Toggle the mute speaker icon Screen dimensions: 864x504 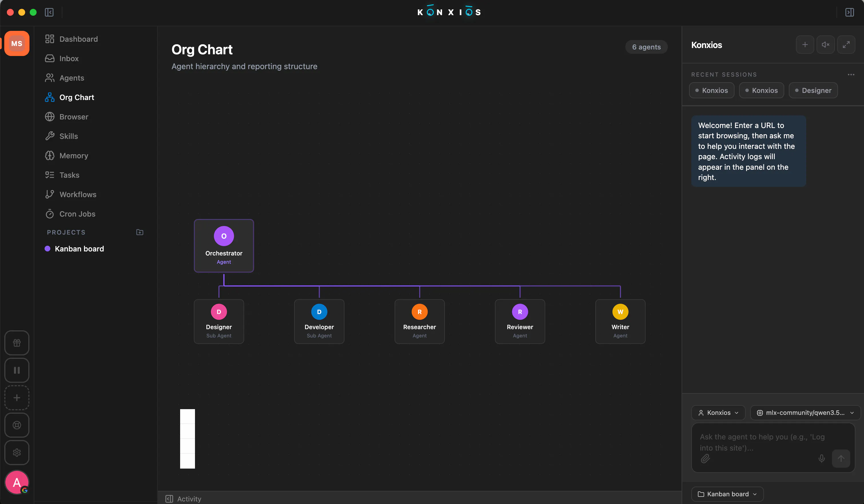(x=826, y=45)
